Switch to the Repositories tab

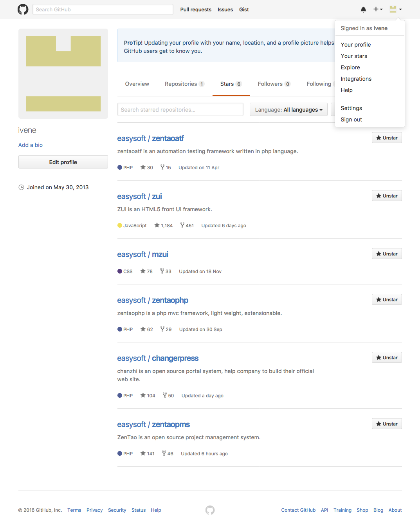(x=184, y=84)
